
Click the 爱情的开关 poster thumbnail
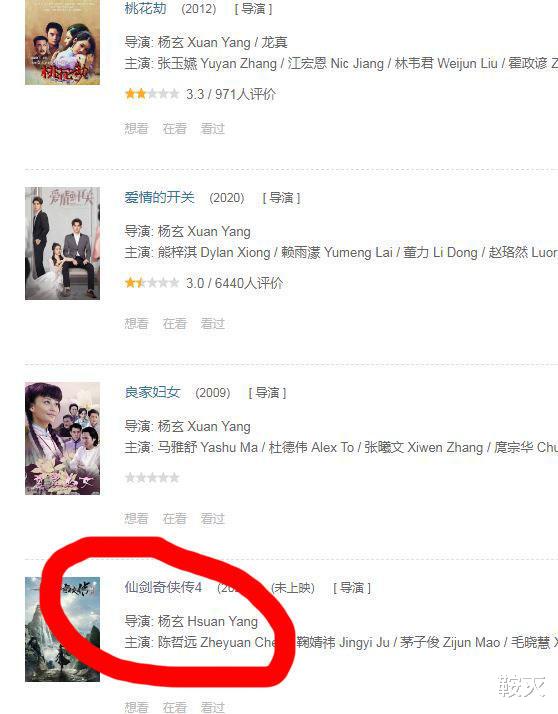click(x=62, y=243)
